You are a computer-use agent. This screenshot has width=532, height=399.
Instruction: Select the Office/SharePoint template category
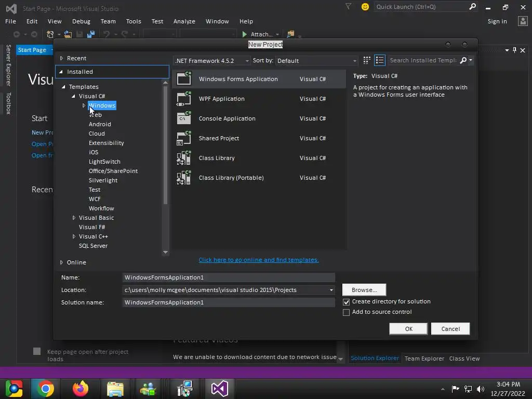[113, 171]
